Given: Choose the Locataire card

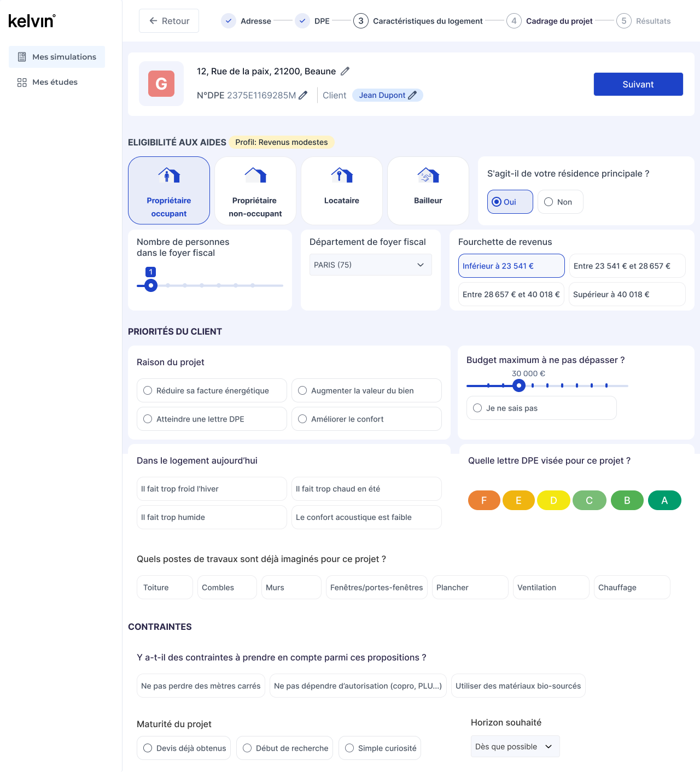Looking at the screenshot, I should pos(342,190).
